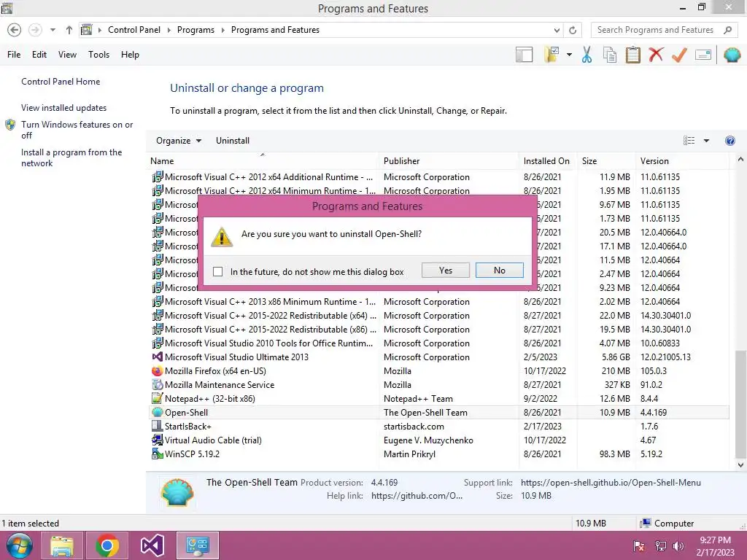Click the Control Panel taskbar button
The height and width of the screenshot is (560, 747).
[197, 545]
